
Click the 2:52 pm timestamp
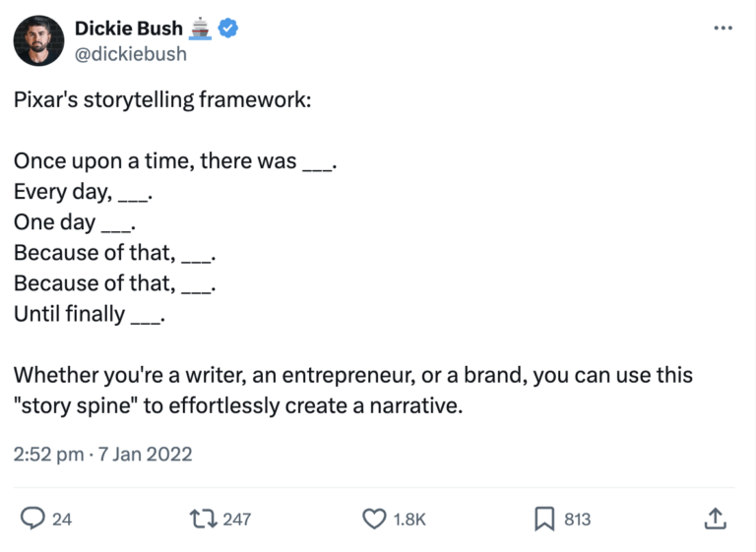[x=47, y=454]
